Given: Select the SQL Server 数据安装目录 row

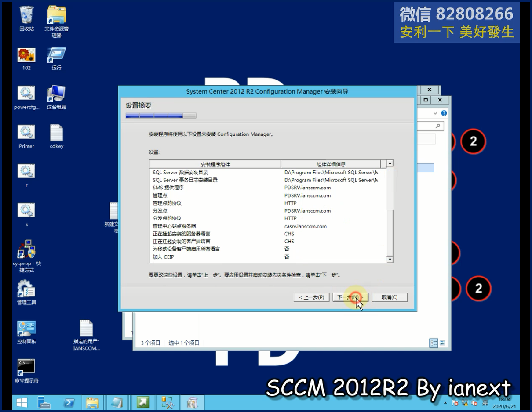Looking at the screenshot, I should (x=268, y=173).
